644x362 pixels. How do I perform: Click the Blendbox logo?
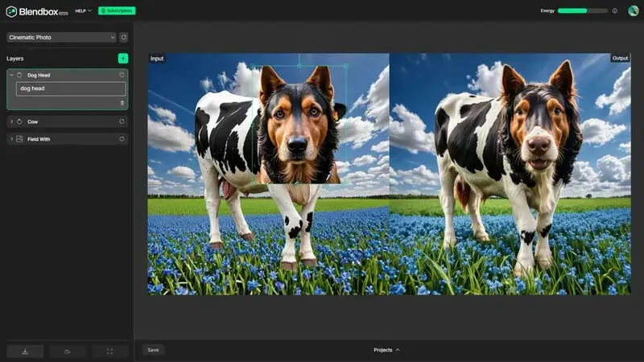tap(36, 11)
